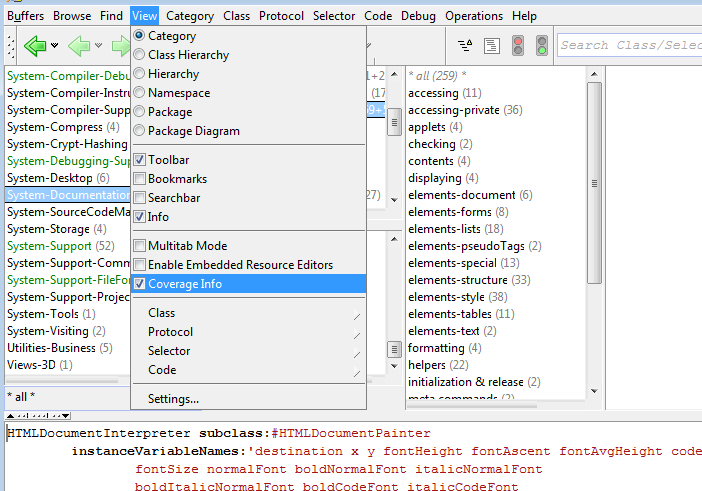
Task: Open the back history dropdown arrow
Action: (55, 45)
